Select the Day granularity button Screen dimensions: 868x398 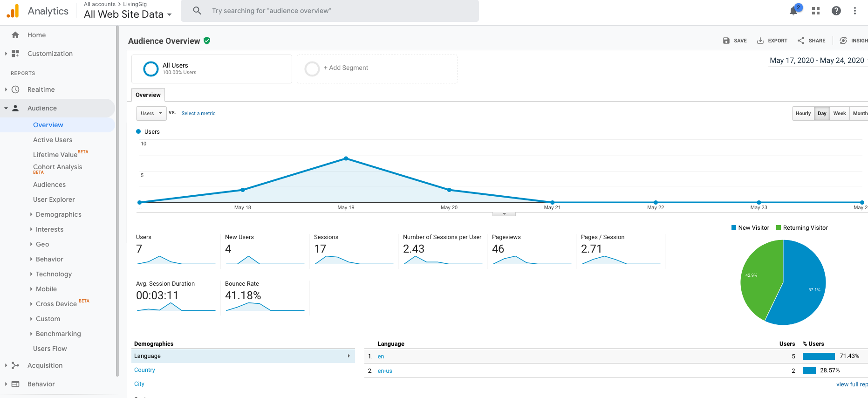[x=822, y=113]
